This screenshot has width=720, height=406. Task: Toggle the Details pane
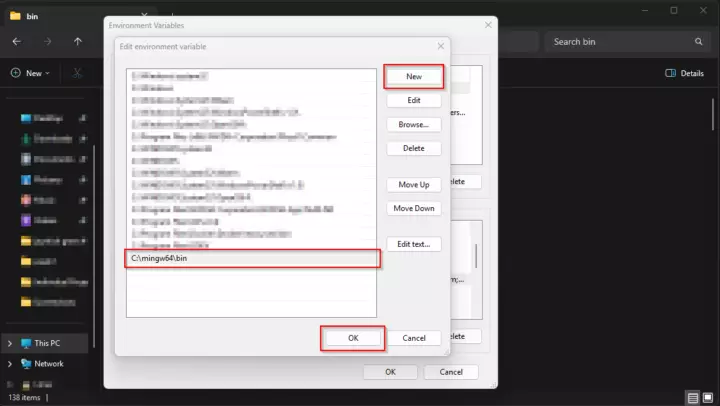pos(684,73)
